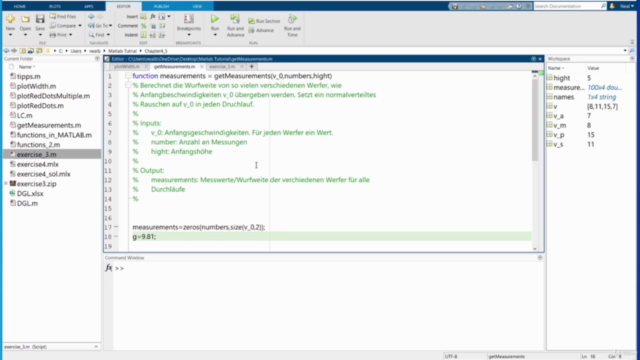
Task: Expand the Find dropdown arrow
Action: pyautogui.click(x=108, y=35)
